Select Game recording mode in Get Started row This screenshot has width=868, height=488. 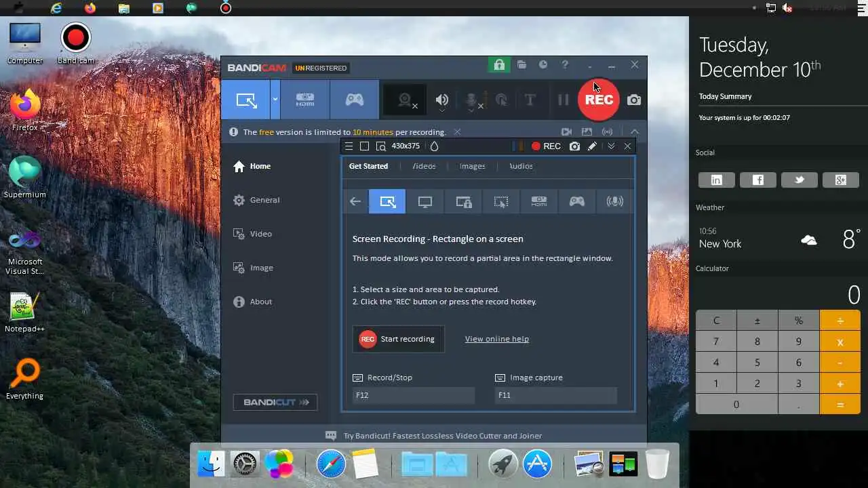(577, 201)
